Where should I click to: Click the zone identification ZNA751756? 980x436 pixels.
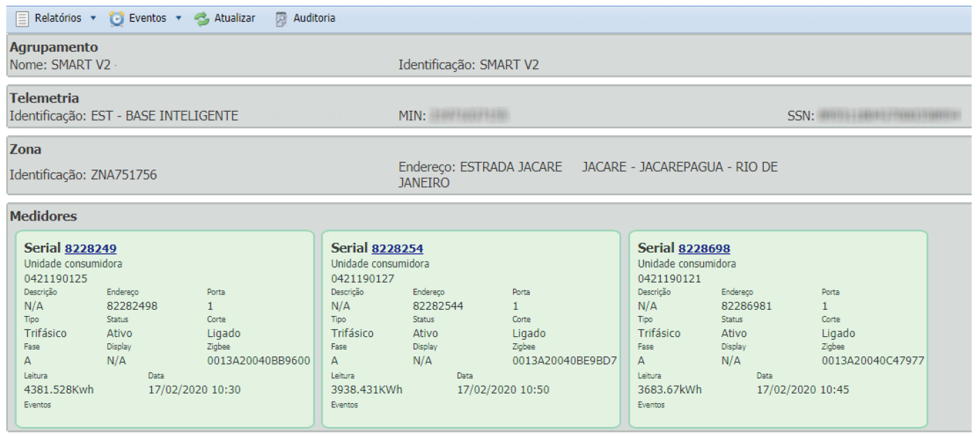[123, 175]
